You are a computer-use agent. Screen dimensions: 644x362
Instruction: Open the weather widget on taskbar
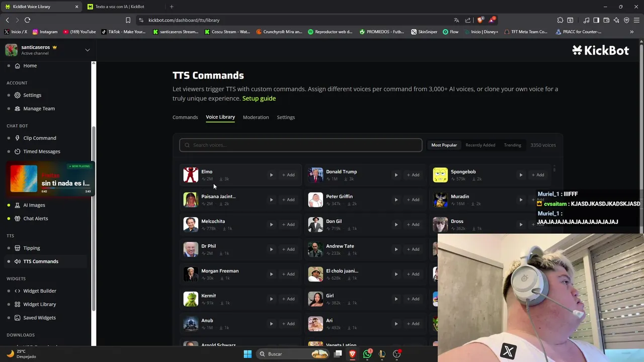pyautogui.click(x=21, y=354)
